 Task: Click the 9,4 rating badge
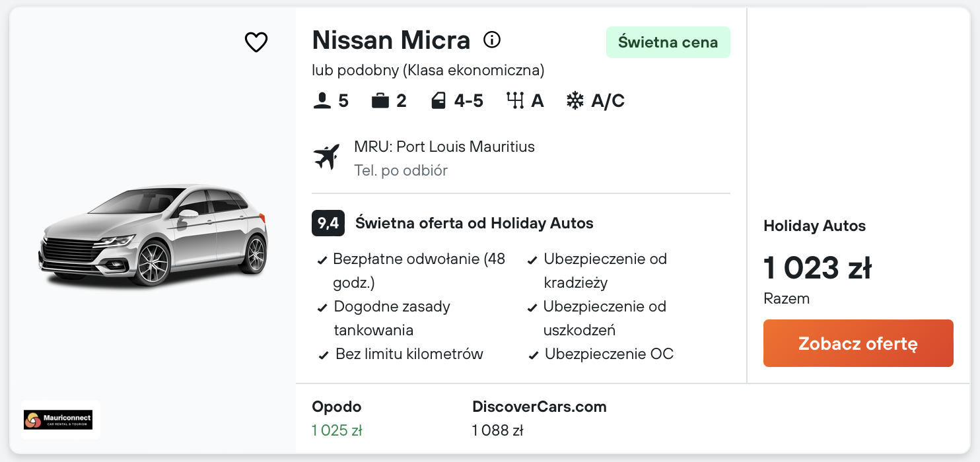click(328, 223)
